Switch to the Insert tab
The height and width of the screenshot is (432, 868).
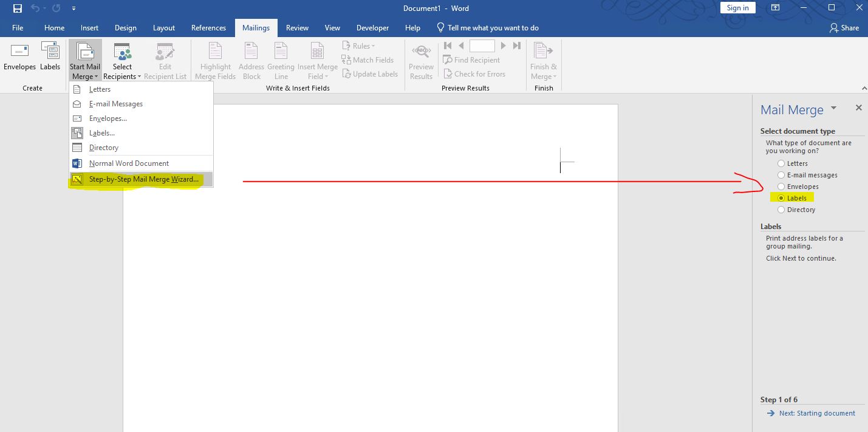coord(89,28)
